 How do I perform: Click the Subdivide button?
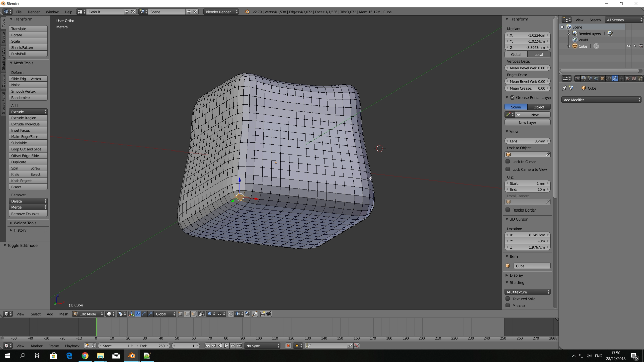coord(28,143)
